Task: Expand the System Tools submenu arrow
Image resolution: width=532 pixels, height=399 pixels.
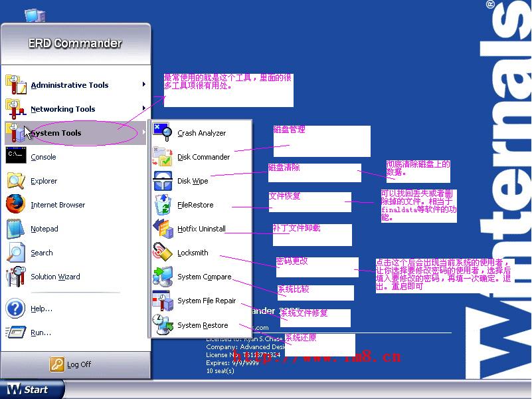Action: click(144, 132)
